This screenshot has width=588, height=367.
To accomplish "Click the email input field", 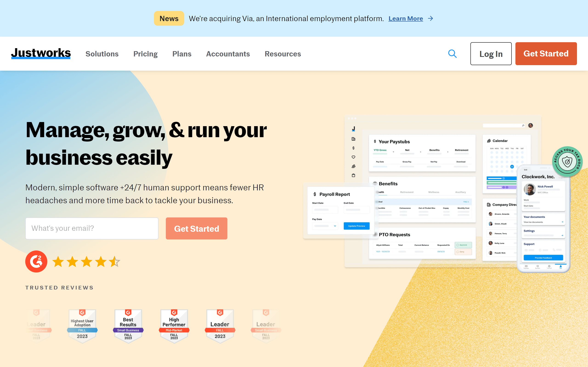I will coord(91,228).
